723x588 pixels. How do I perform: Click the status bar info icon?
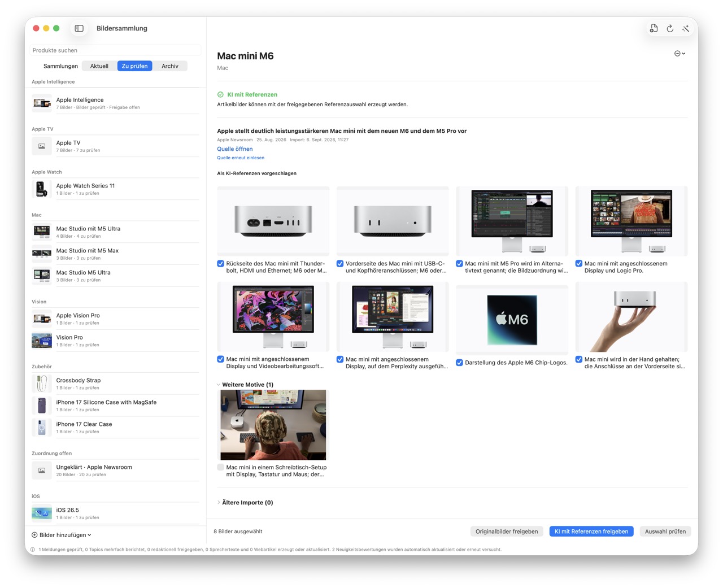tap(33, 549)
